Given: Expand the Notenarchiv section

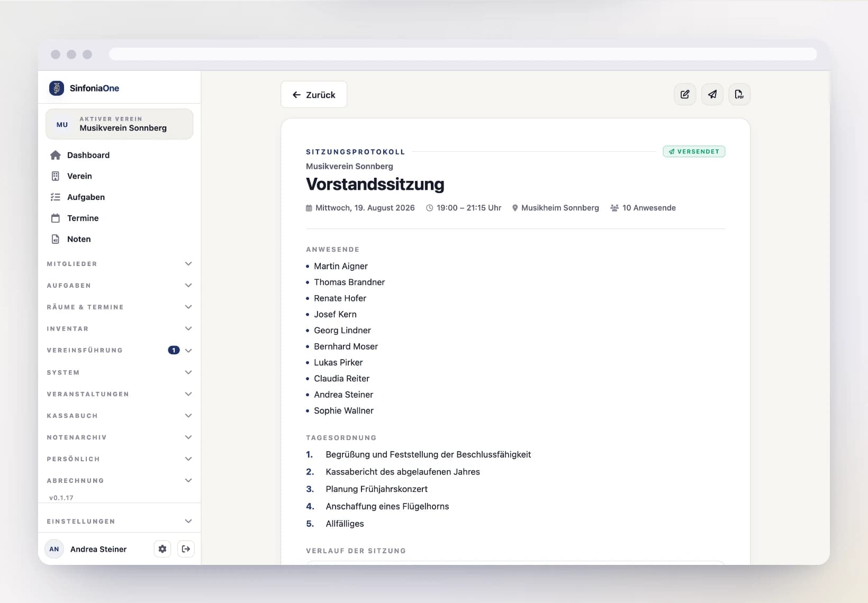Looking at the screenshot, I should click(119, 437).
